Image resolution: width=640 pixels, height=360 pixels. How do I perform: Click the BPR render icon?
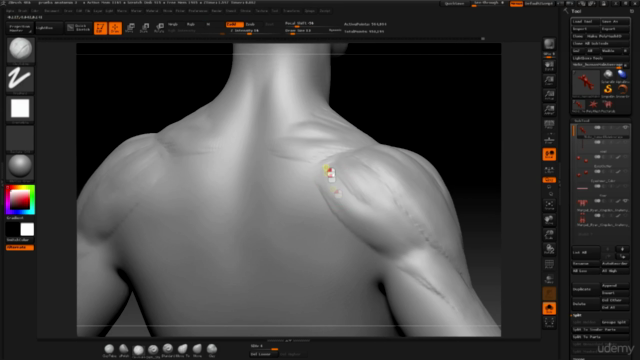point(549,44)
